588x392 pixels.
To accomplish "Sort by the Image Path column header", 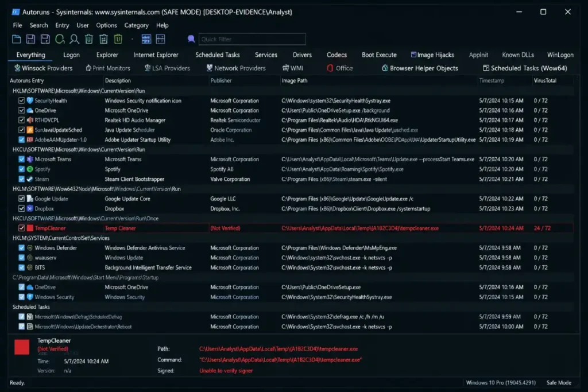I will (295, 80).
